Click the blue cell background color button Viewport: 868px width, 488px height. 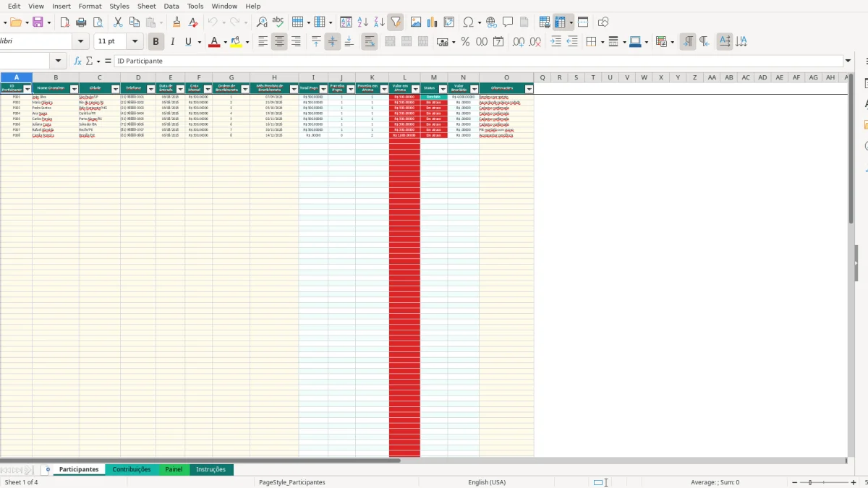point(635,42)
